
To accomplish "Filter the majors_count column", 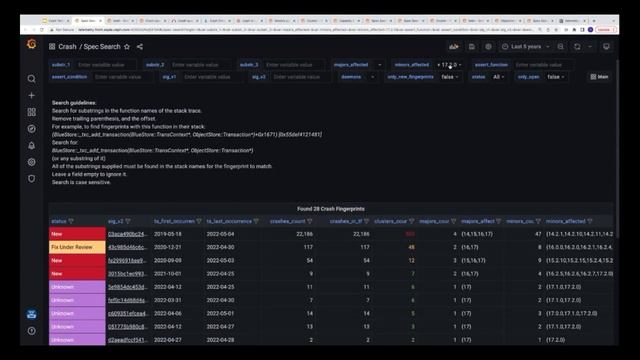I will pyautogui.click(x=453, y=221).
